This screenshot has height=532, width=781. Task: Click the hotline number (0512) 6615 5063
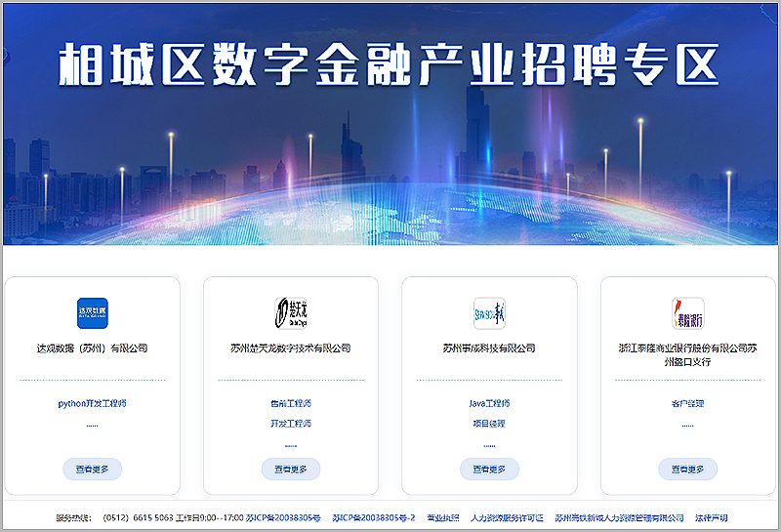tap(138, 518)
